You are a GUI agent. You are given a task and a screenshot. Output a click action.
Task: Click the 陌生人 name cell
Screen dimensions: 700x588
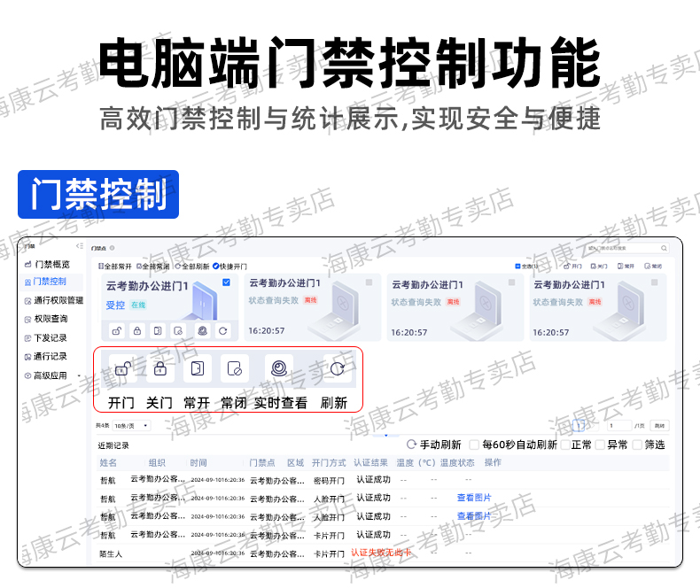pyautogui.click(x=111, y=553)
